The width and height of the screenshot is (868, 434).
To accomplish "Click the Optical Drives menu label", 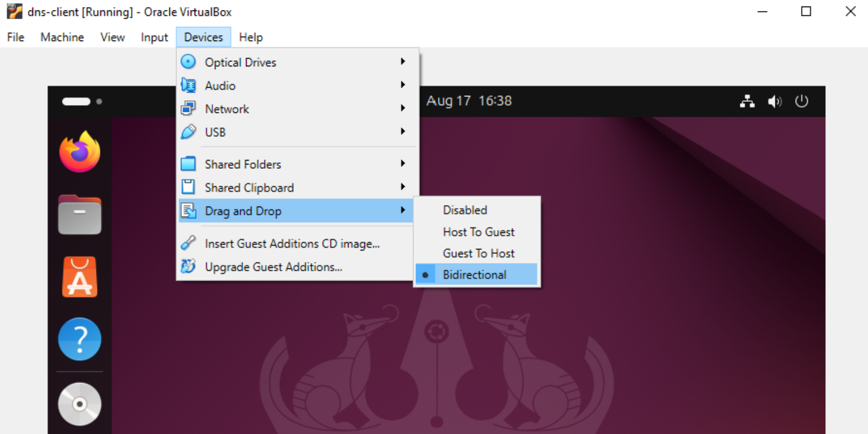I will [x=241, y=62].
